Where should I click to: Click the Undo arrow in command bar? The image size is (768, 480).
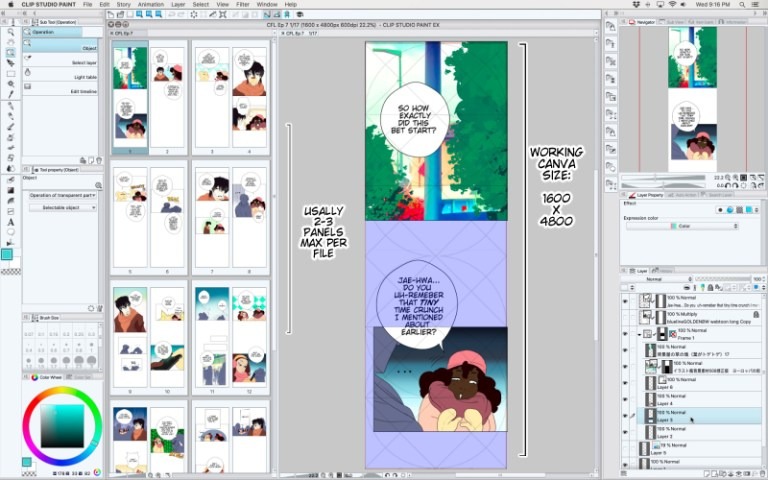tap(172, 15)
